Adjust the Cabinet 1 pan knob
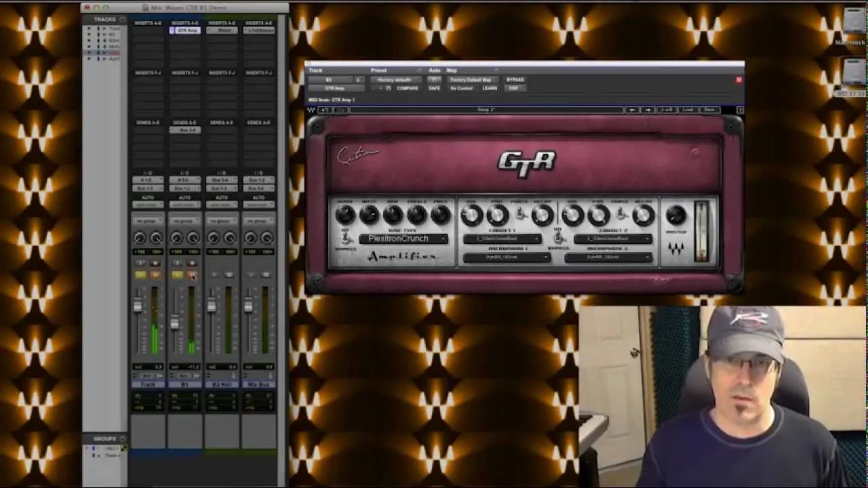This screenshot has width=868, height=488. pyautogui.click(x=497, y=216)
